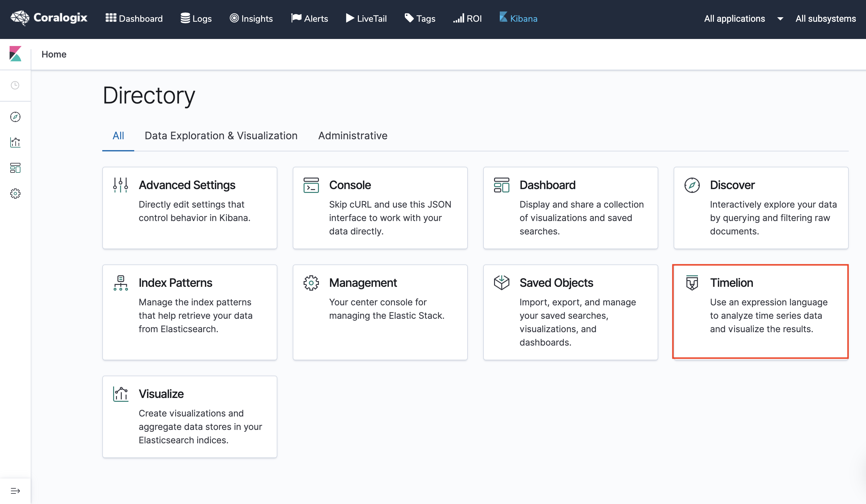Open Visualize chart icon in sidebar
866x504 pixels.
15,142
